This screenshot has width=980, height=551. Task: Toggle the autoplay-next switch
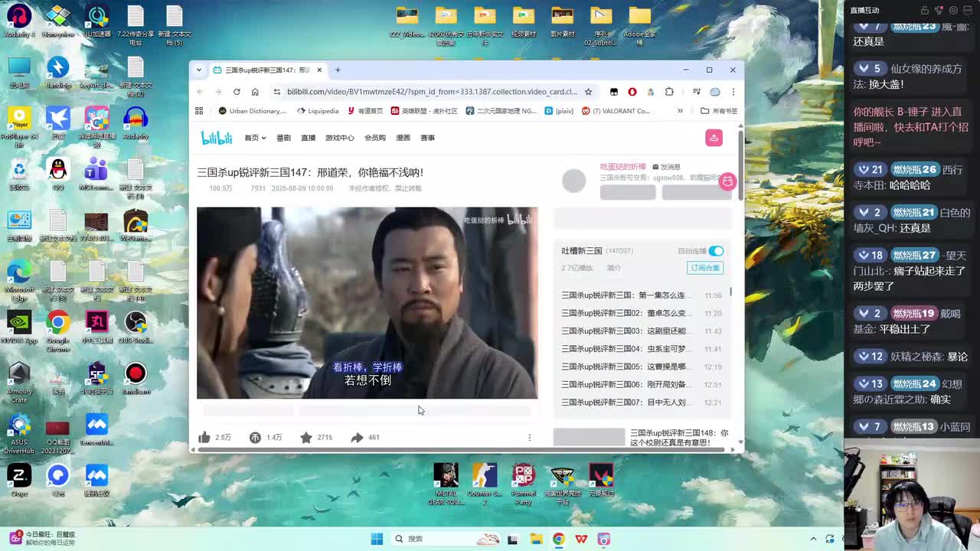716,251
